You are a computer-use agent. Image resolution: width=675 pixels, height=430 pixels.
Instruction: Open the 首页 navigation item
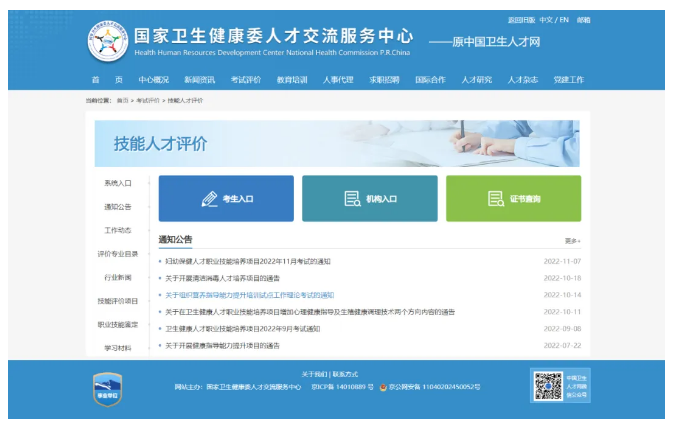click(x=107, y=80)
